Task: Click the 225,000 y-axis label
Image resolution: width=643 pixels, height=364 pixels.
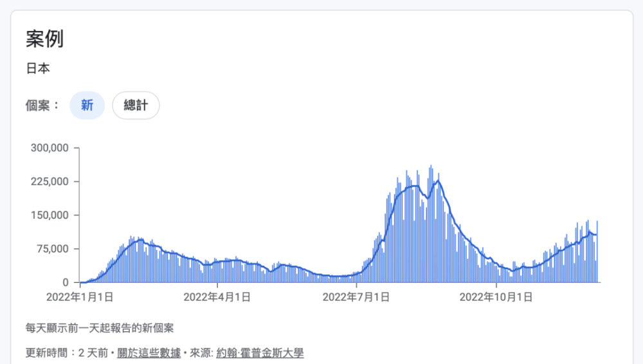Action: (50, 181)
